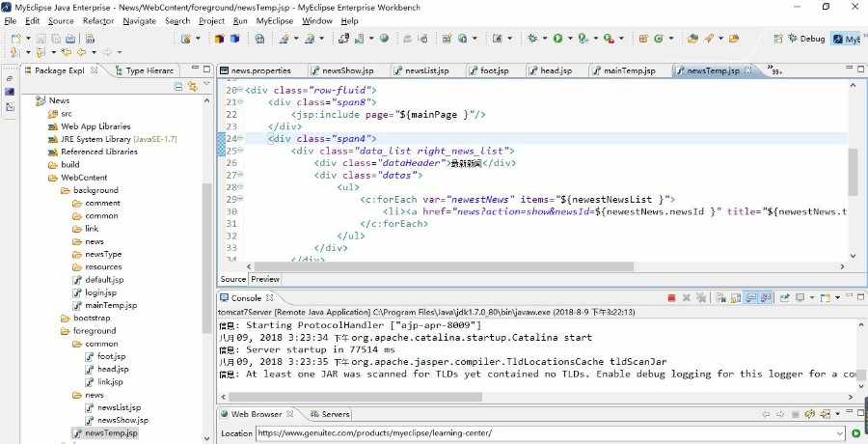Open the File menu
This screenshot has width=868, height=444.
10,21
